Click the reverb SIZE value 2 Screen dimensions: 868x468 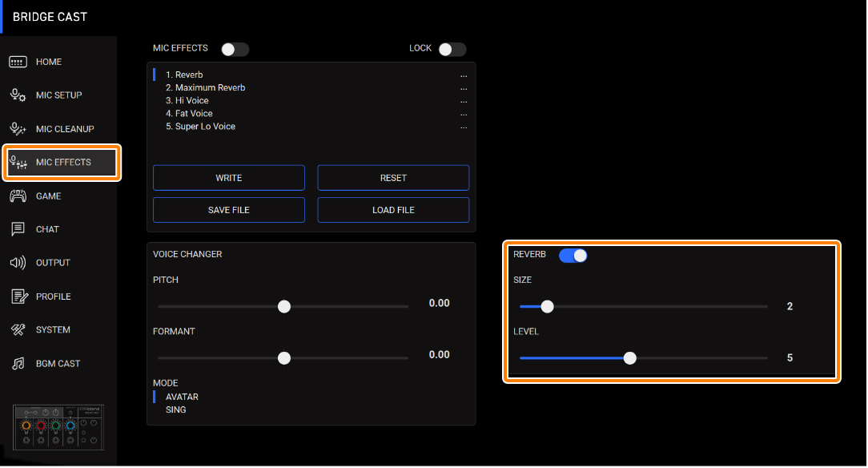[790, 306]
